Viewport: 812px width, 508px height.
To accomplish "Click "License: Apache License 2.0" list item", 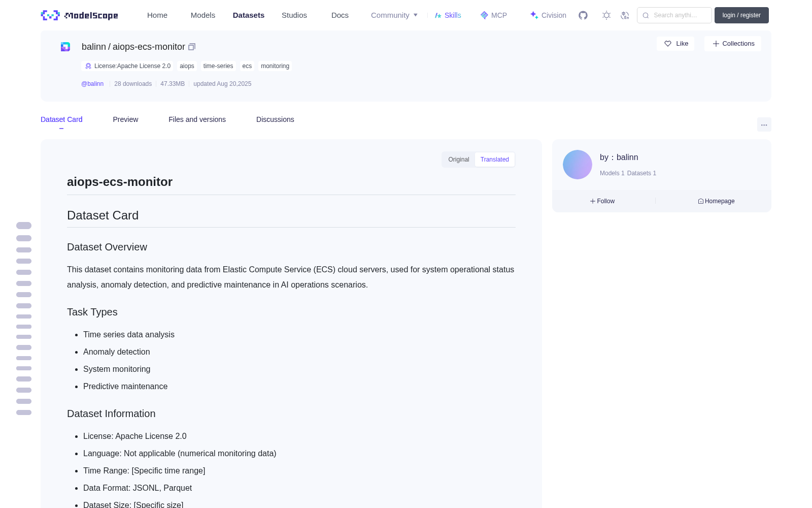I will 135,436.
